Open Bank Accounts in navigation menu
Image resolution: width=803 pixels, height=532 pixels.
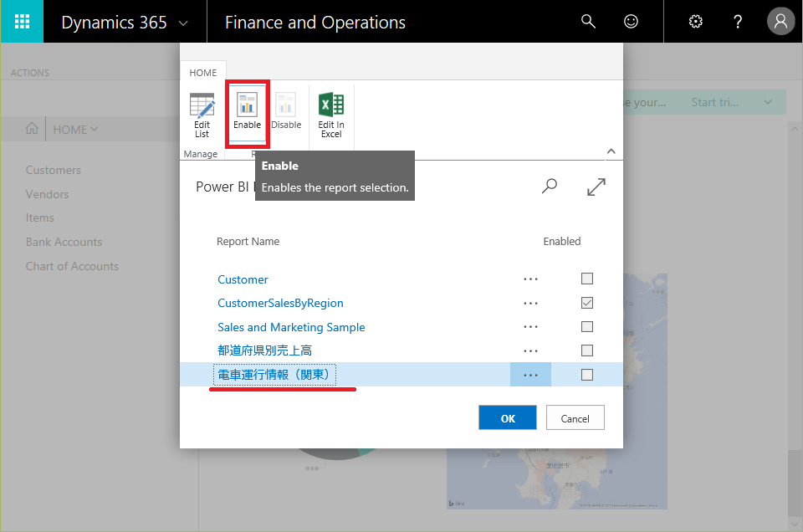point(64,242)
